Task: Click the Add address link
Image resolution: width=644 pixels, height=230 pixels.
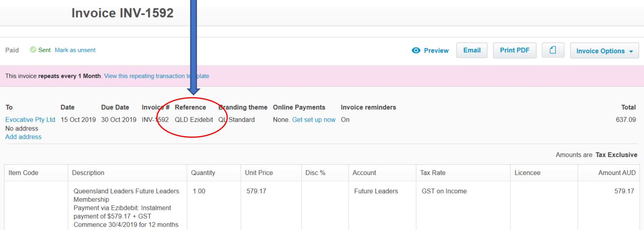Action: tap(23, 137)
